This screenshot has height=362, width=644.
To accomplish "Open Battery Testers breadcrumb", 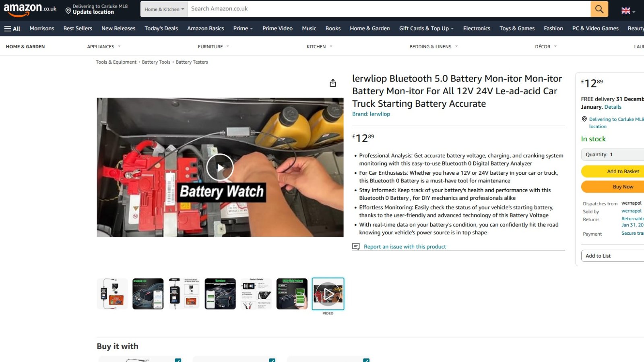I will pyautogui.click(x=192, y=62).
